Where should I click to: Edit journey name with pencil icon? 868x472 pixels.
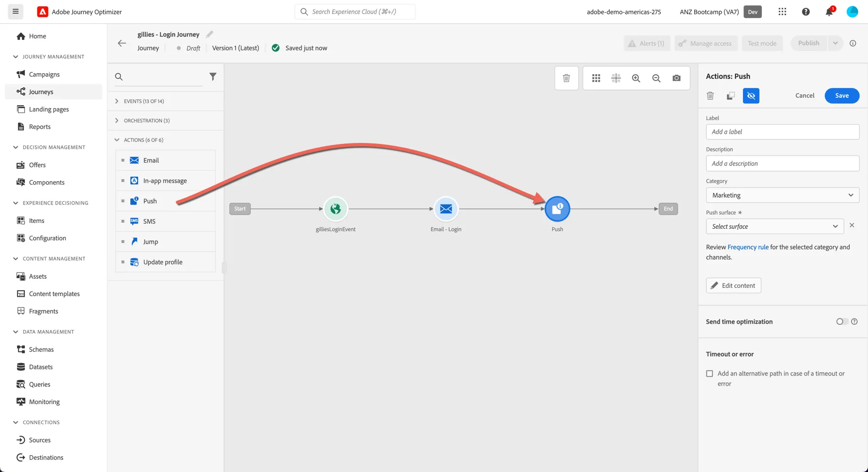click(x=209, y=34)
